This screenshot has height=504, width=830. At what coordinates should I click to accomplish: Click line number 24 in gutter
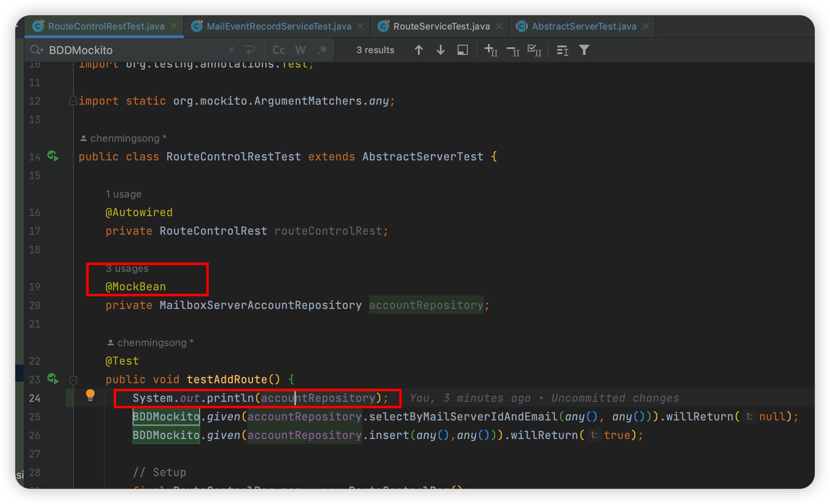(35, 398)
